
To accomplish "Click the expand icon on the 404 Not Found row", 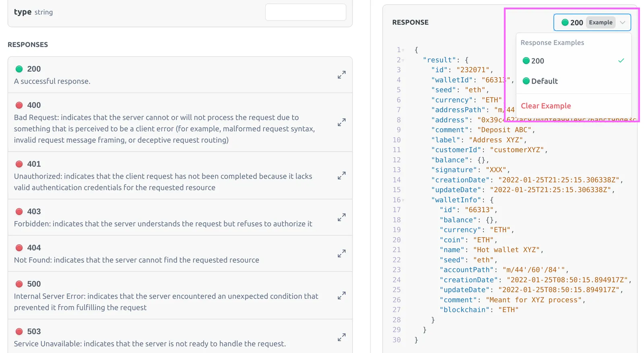I will coord(341,254).
